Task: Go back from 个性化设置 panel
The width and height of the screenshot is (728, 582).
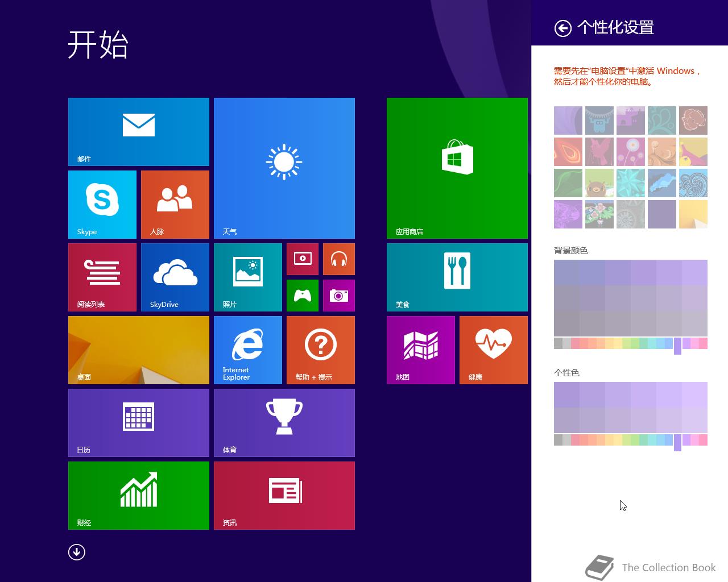Action: [562, 28]
